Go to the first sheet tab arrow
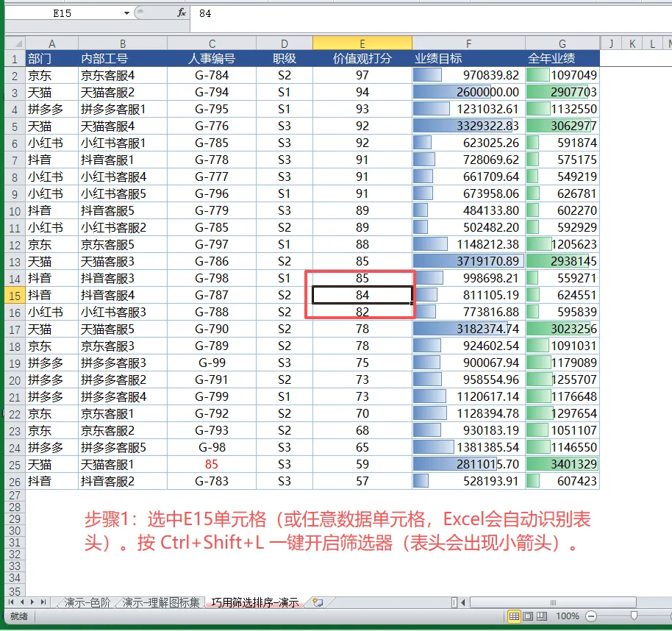The height and width of the screenshot is (631, 672). point(12,602)
